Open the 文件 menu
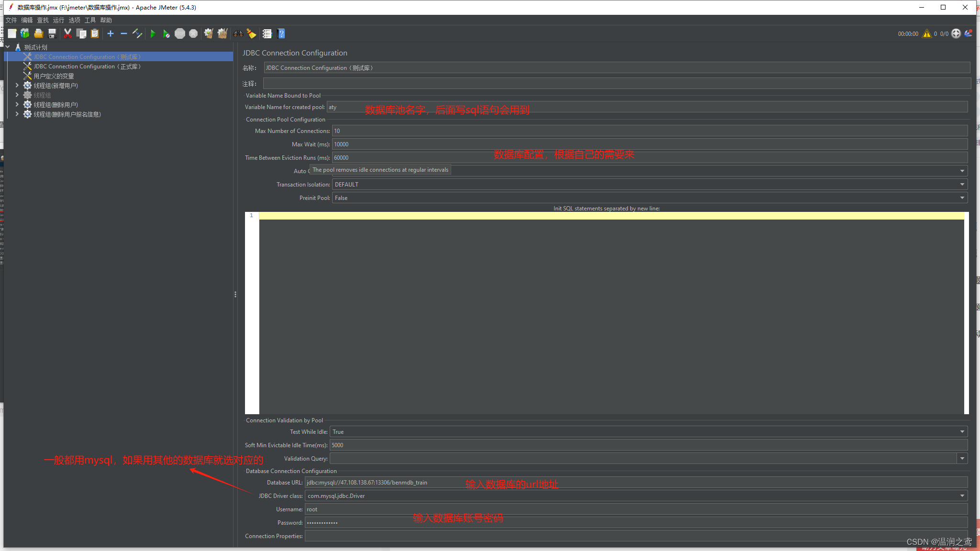 (11, 20)
